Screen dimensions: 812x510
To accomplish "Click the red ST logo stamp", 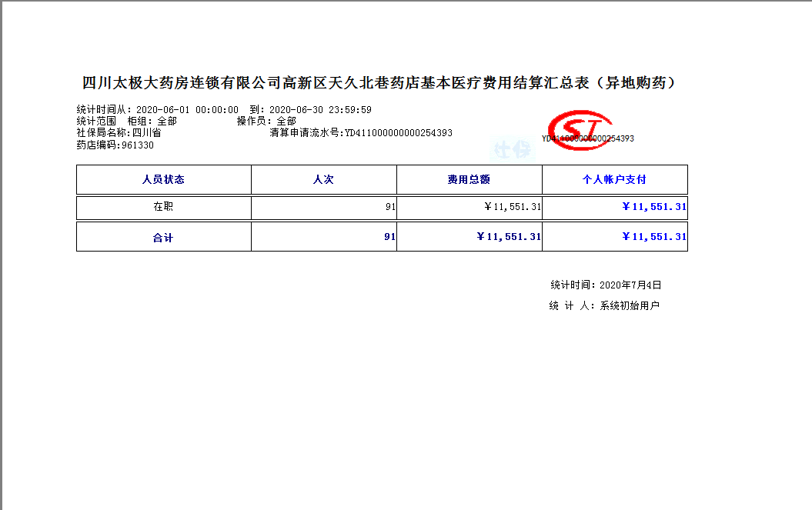I will point(580,130).
